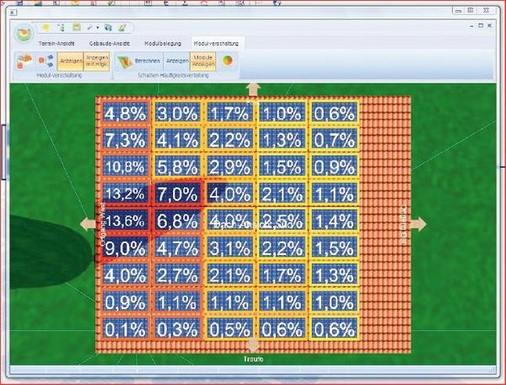Open the dropdown arrow next to the wrench tool

(98, 28)
